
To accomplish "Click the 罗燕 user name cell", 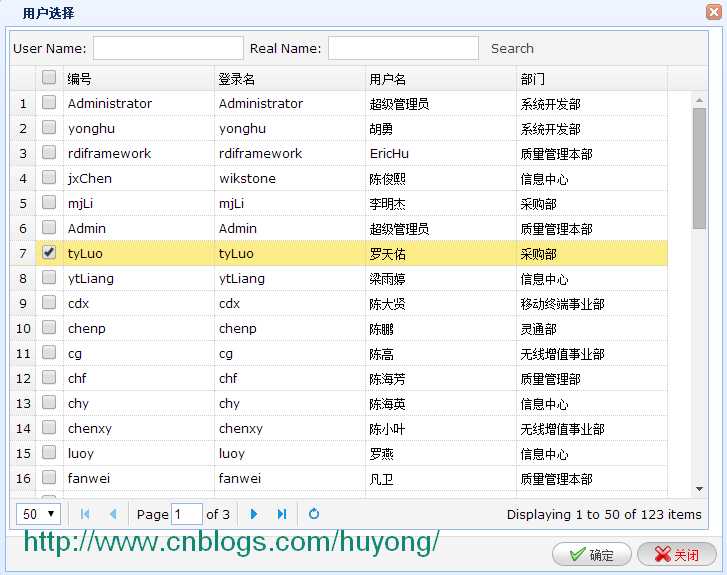I will (x=441, y=454).
